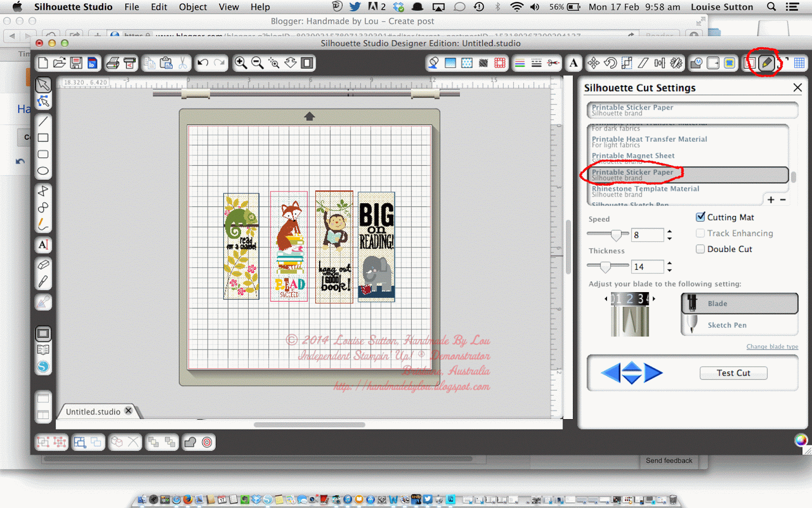
Task: Choose the Blade tool option
Action: 739,303
